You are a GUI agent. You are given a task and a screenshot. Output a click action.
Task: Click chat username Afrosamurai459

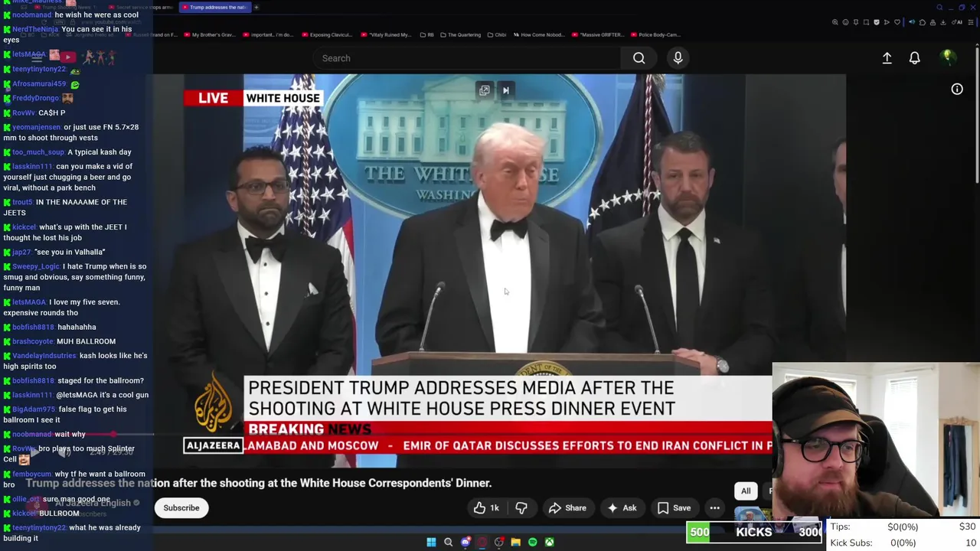[x=39, y=84]
